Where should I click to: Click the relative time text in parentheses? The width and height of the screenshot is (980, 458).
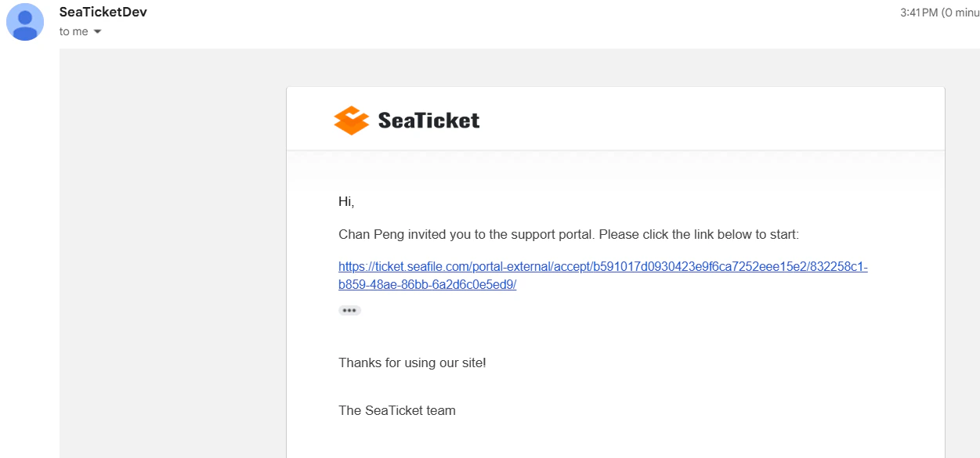(960, 13)
